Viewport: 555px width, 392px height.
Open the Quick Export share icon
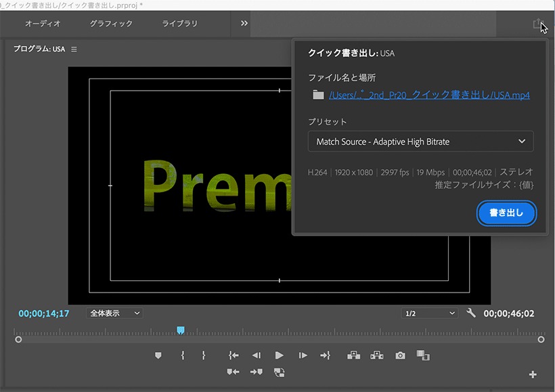click(537, 24)
